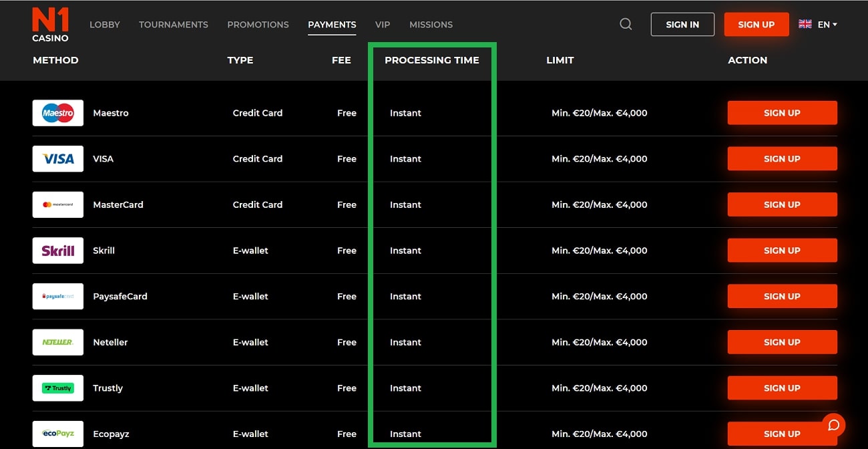Click the VISA method name text

pos(103,159)
